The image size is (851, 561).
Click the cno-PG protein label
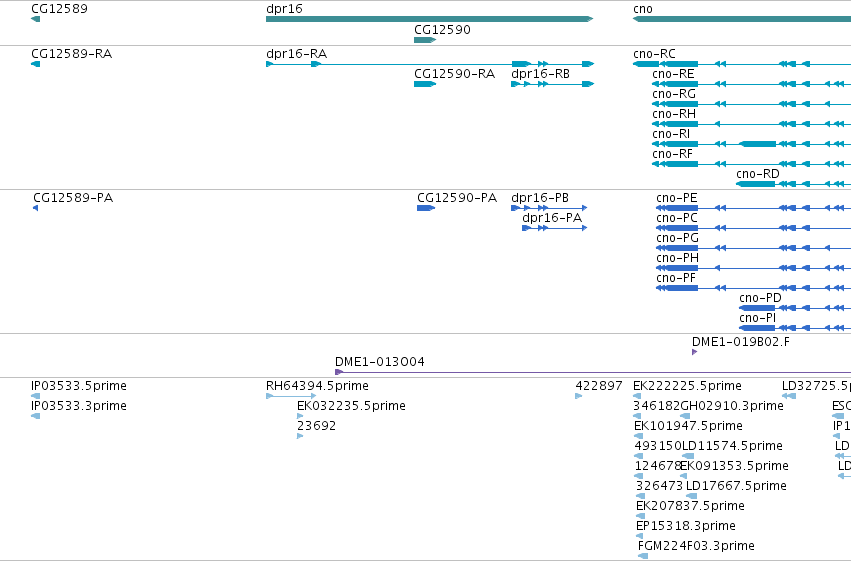tap(677, 238)
